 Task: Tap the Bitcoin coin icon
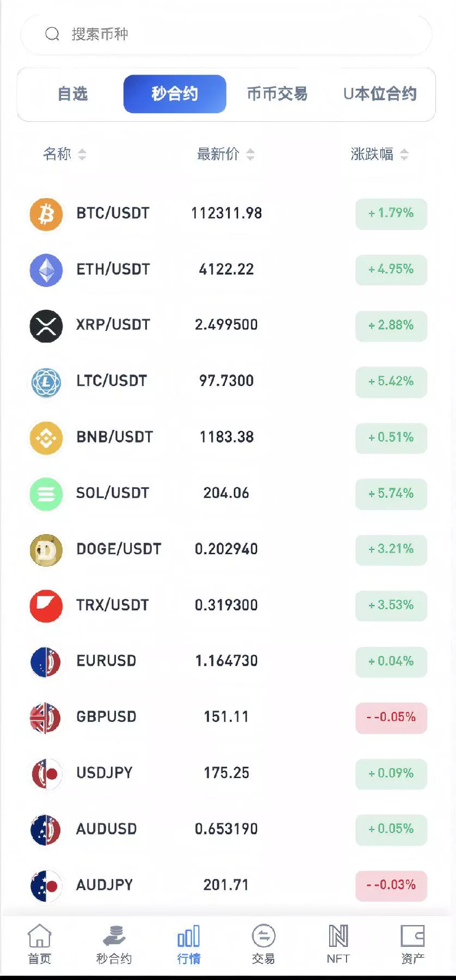(46, 214)
